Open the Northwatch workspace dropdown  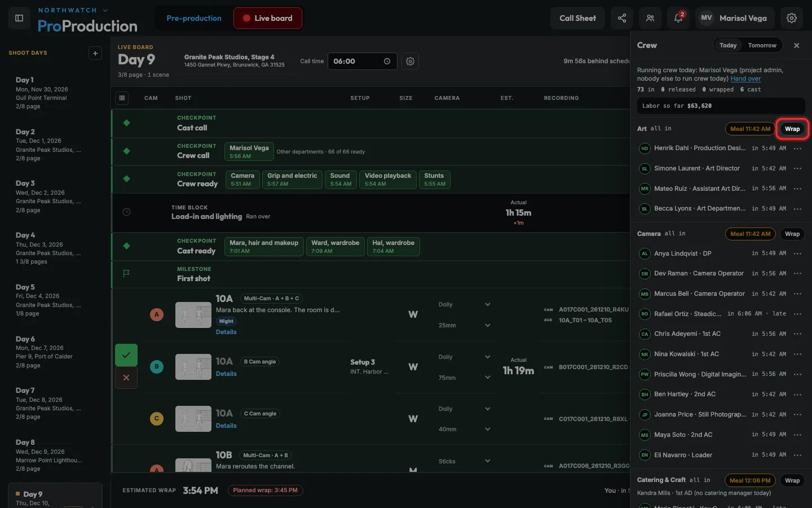(73, 10)
